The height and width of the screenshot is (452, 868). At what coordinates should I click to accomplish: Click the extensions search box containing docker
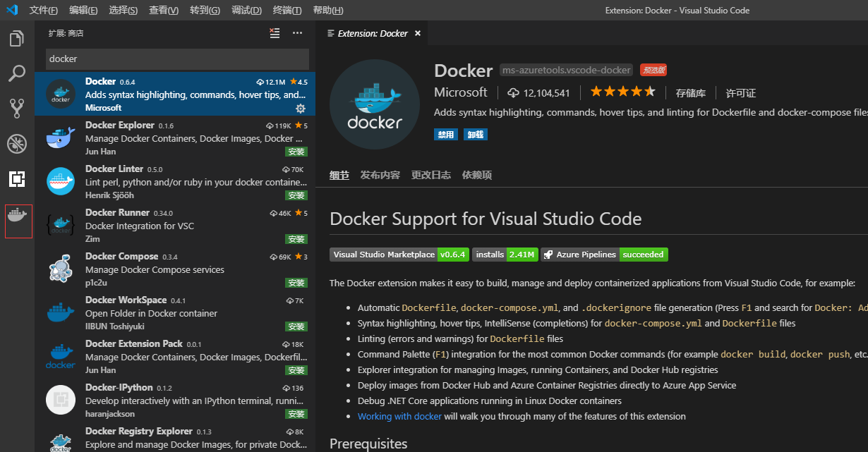(x=177, y=59)
